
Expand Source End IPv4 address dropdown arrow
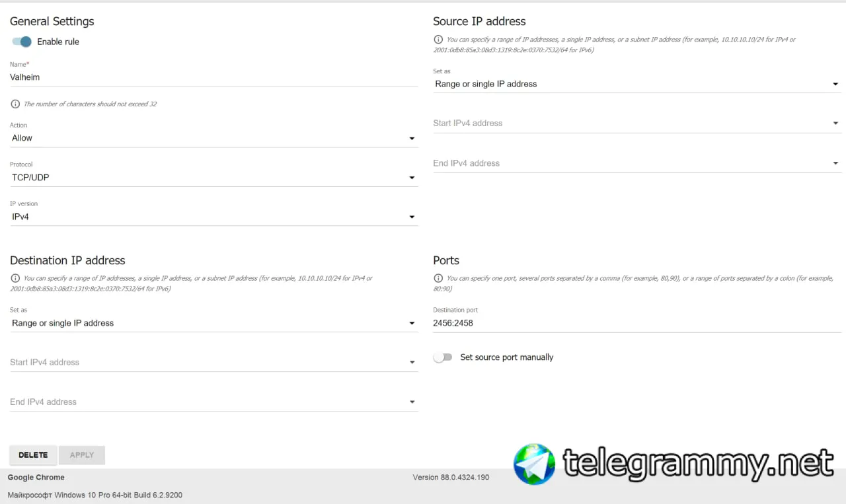click(835, 163)
